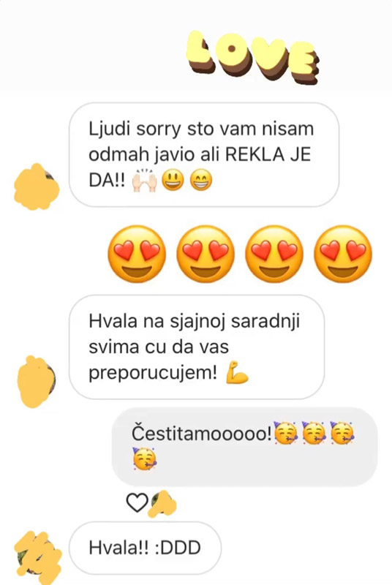Screen dimensions: 392x585
Task: Tap the heart reaction under Čestitamo message
Action: (137, 502)
